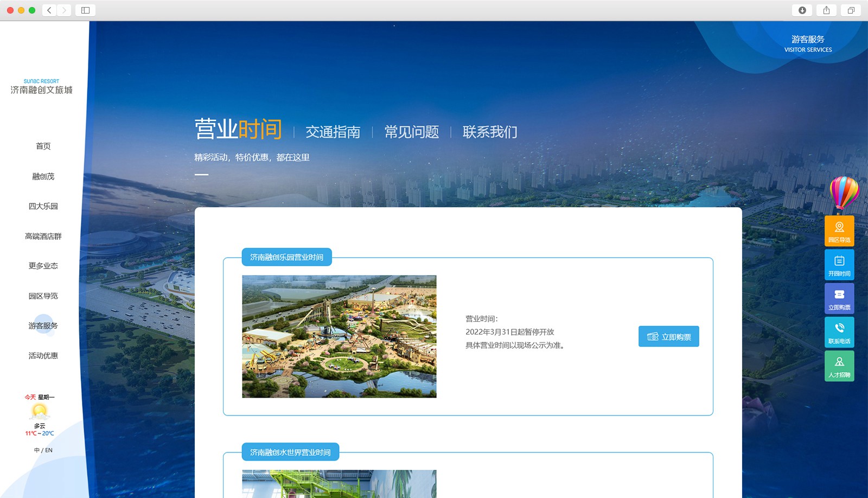Click the 游客服务 Visitor Services header
Screen dimensions: 868x498
[x=808, y=43]
